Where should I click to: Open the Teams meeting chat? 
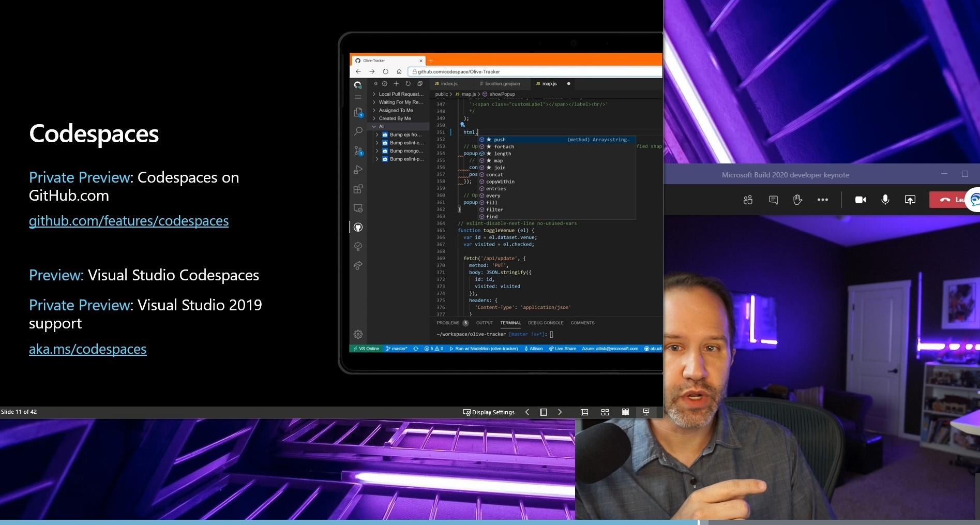pyautogui.click(x=773, y=200)
